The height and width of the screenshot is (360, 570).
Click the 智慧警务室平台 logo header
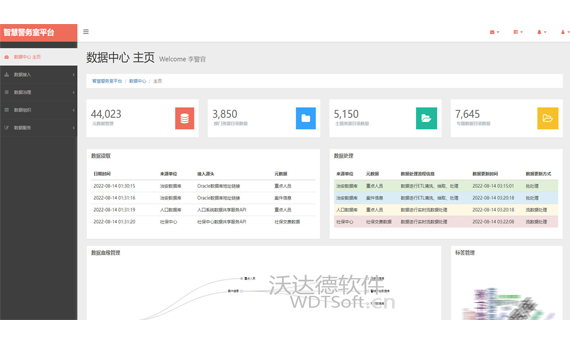click(39, 33)
